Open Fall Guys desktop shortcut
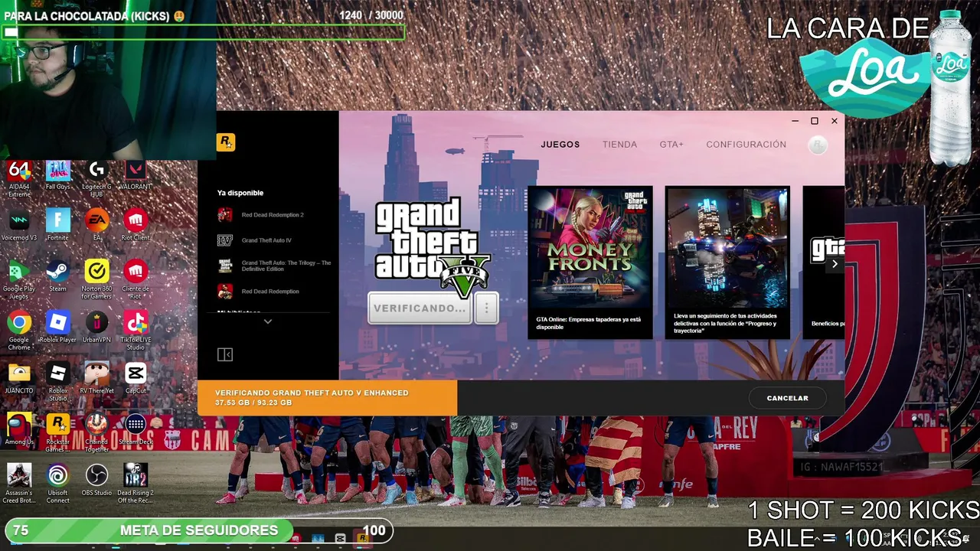Viewport: 980px width, 551px height. 58,176
